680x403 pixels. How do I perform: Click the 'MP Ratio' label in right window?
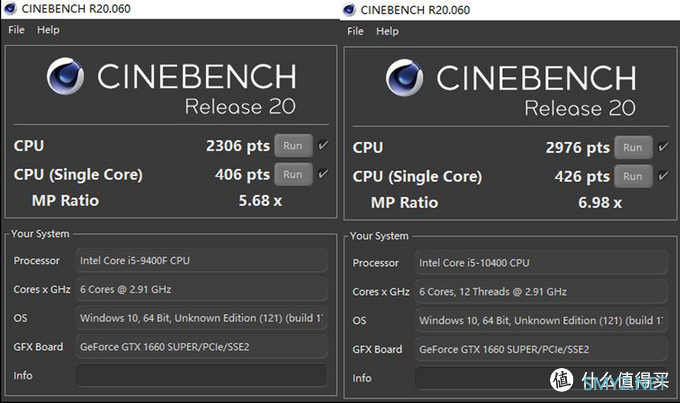(x=404, y=203)
